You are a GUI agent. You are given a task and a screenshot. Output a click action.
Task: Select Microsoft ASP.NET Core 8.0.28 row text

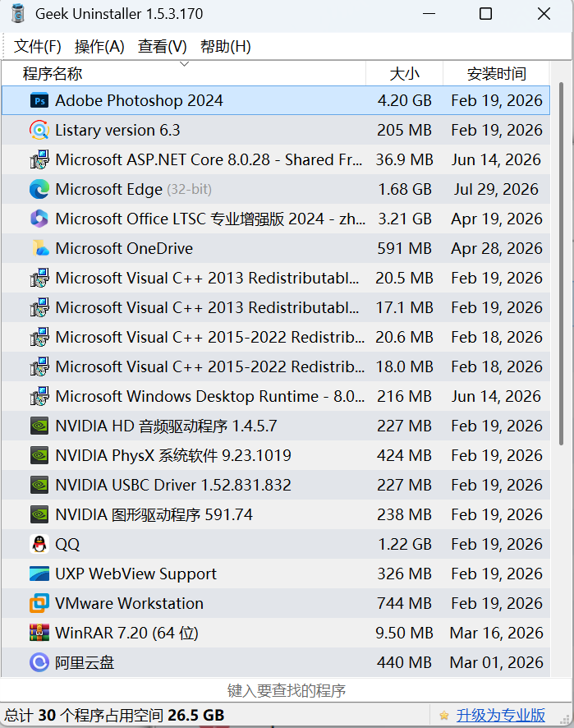tap(209, 159)
